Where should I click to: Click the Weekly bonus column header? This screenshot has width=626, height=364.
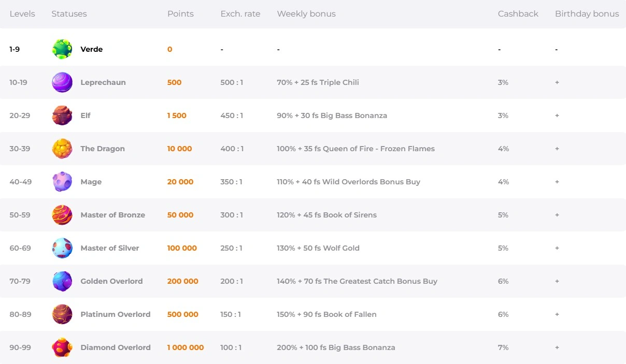306,14
